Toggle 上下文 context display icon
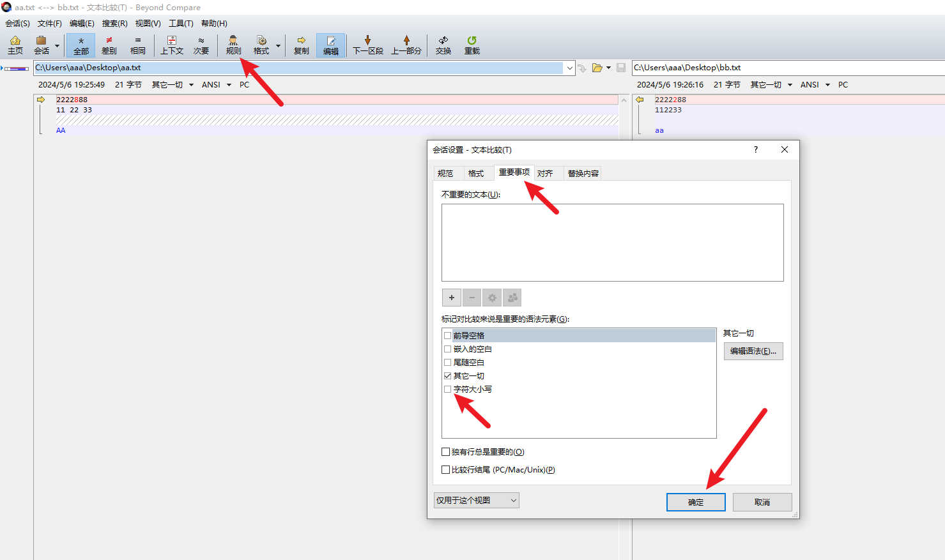This screenshot has height=560, width=945. [x=172, y=45]
